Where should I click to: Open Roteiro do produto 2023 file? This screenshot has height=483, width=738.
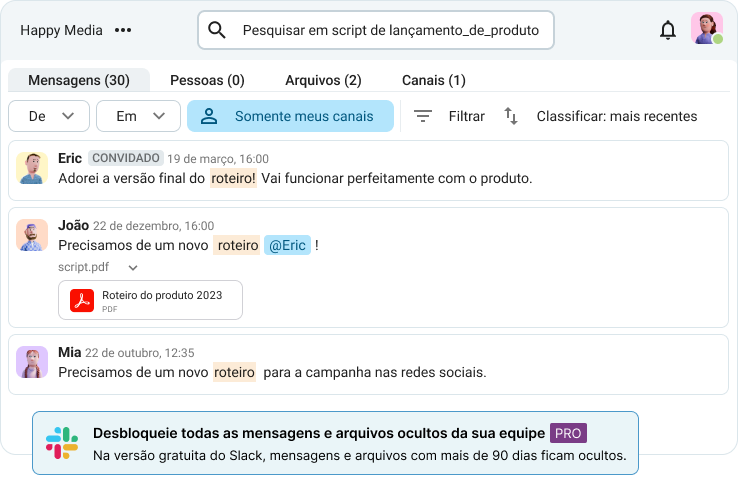pos(151,300)
